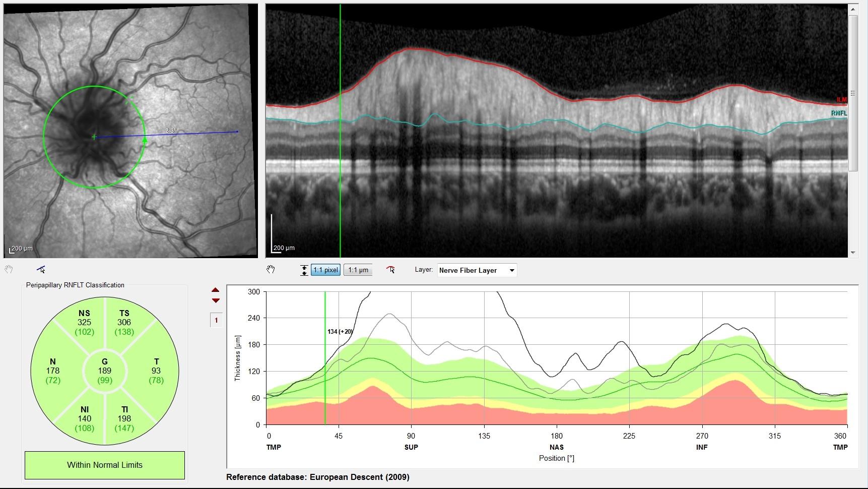
Task: Click the NS sector showing 325
Action: pyautogui.click(x=84, y=322)
